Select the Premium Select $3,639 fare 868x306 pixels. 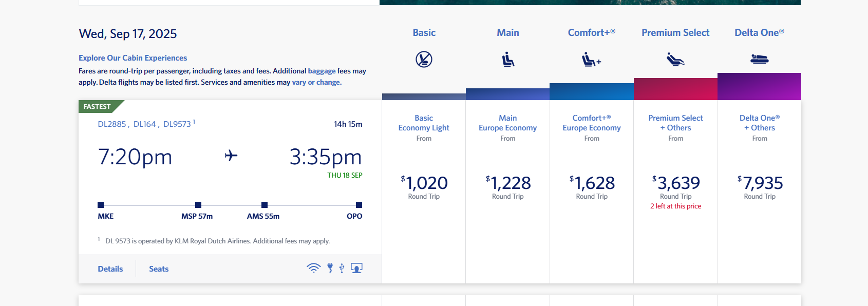(x=675, y=183)
